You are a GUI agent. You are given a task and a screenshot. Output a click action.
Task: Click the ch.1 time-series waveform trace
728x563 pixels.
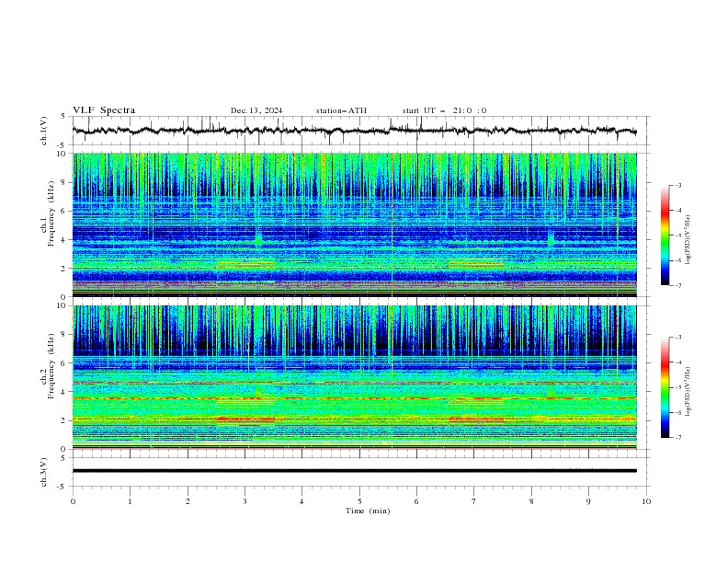pyautogui.click(x=354, y=131)
